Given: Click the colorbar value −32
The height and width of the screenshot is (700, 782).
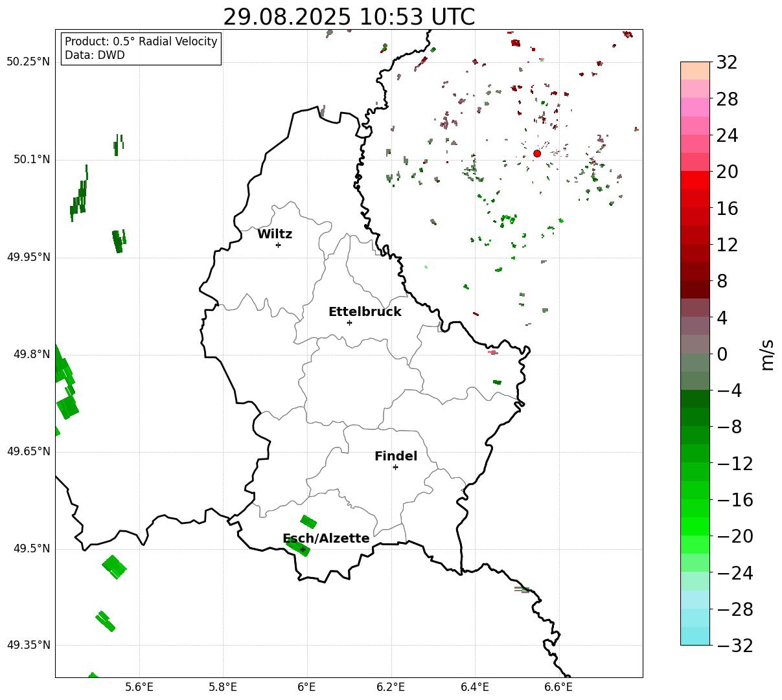Looking at the screenshot, I should tap(735, 646).
